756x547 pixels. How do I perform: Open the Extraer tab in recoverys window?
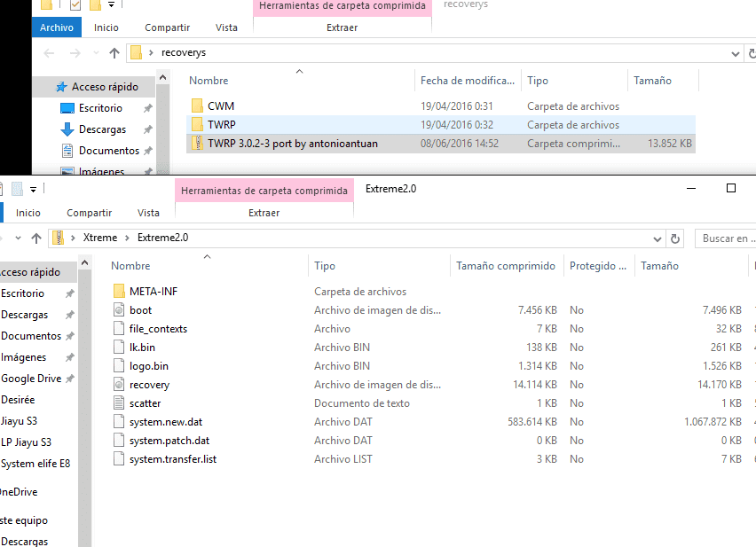(343, 27)
